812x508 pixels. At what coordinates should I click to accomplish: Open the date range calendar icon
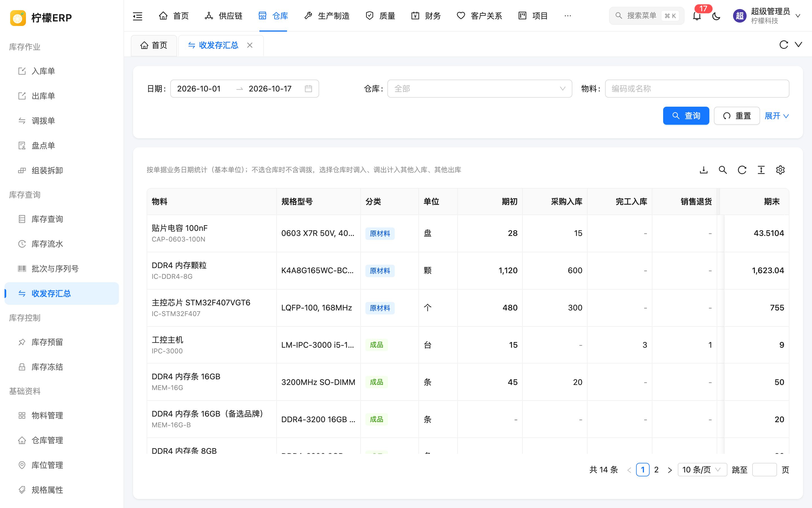(x=308, y=89)
